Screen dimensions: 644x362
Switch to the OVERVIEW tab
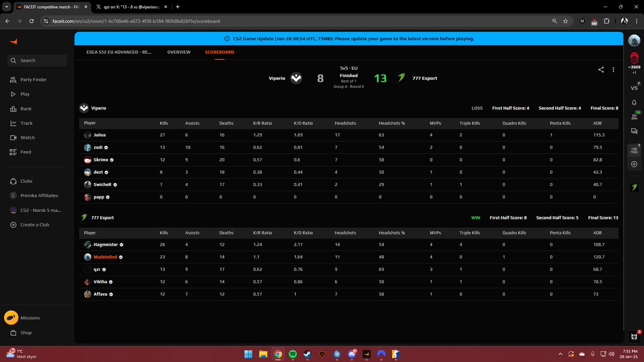179,52
